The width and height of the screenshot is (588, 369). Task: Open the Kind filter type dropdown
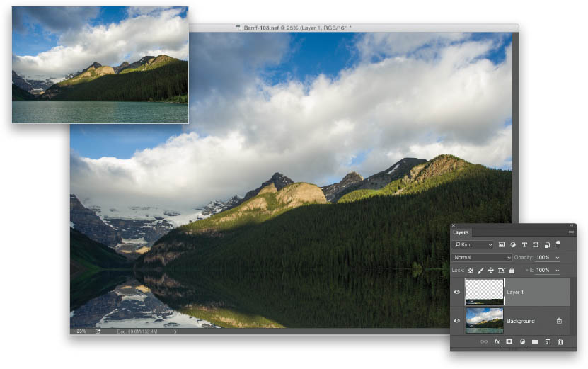pos(473,245)
